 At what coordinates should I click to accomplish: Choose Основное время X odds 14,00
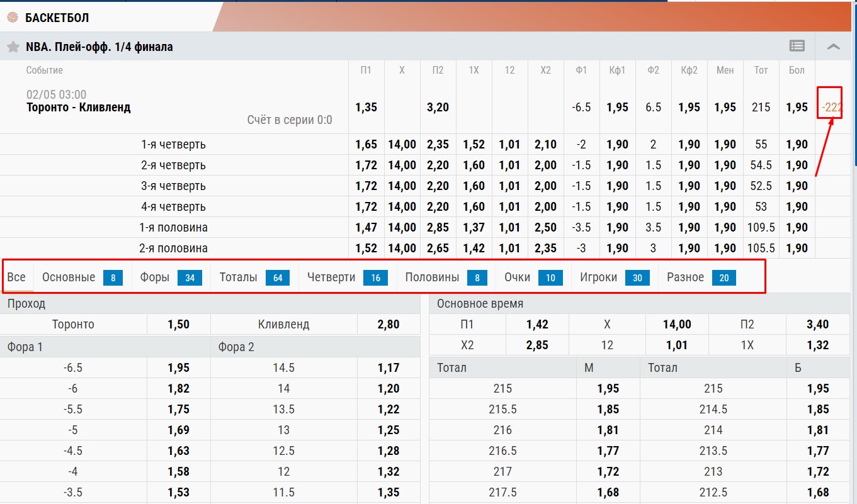click(677, 325)
